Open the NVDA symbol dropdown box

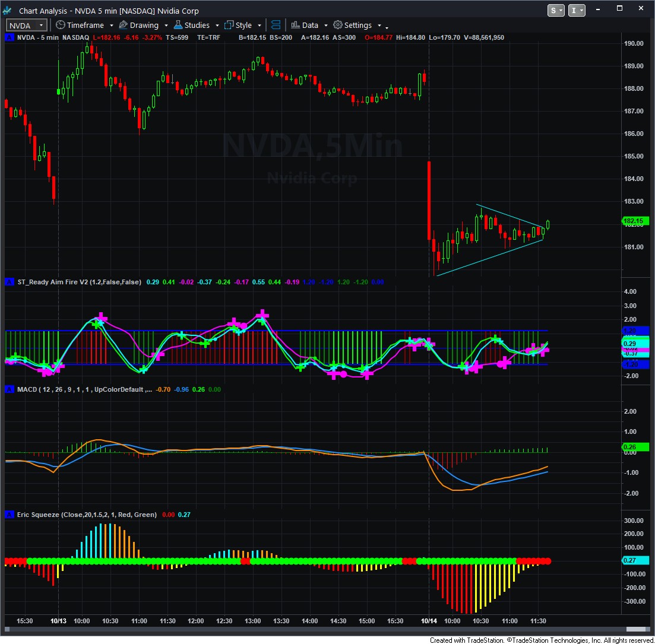pyautogui.click(x=27, y=25)
